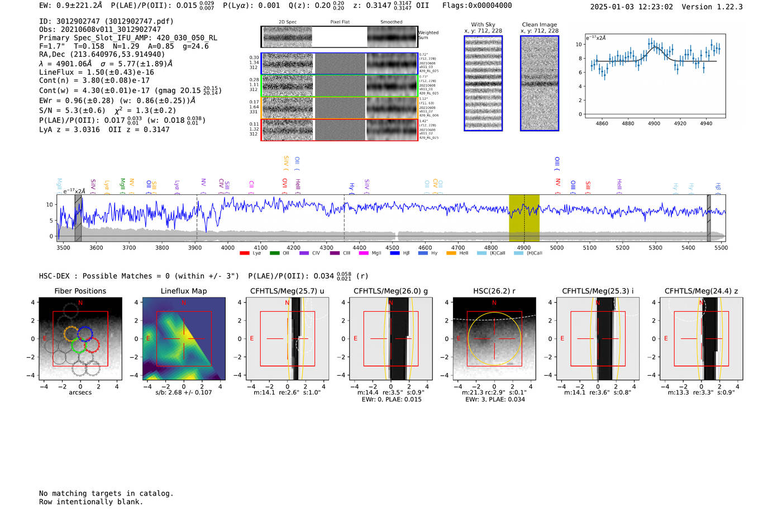Image resolution: width=782 pixels, height=532 pixels.
Task: Click the RA,Dec coordinates line
Action: pyautogui.click(x=102, y=55)
